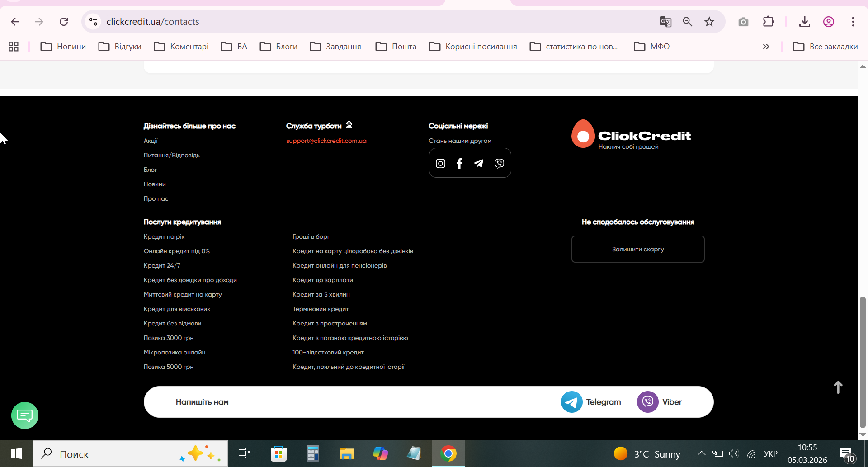Screen dimensions: 868x467
Task: Open the Telegram icon in social networks box
Action: tap(479, 163)
